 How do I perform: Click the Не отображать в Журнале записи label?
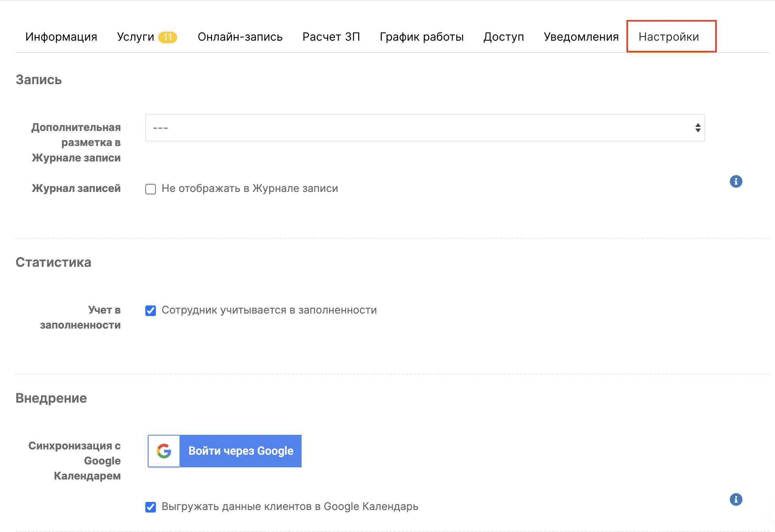tap(250, 188)
